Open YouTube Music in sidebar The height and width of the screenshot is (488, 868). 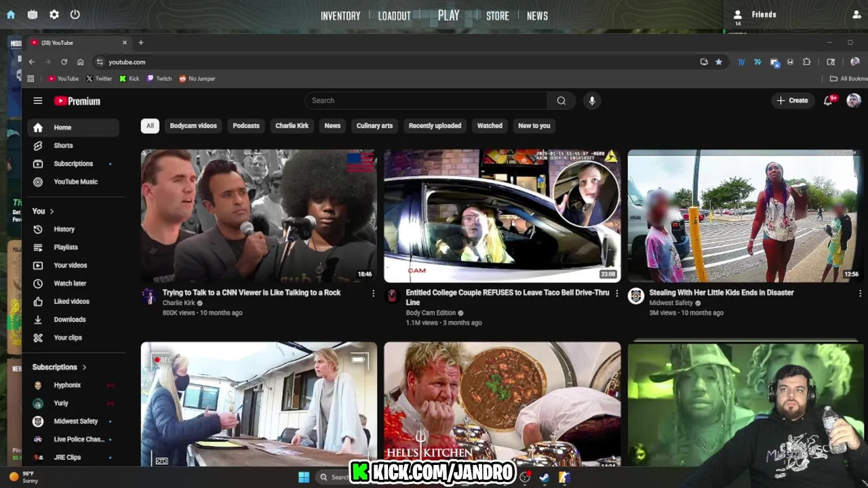click(x=73, y=182)
